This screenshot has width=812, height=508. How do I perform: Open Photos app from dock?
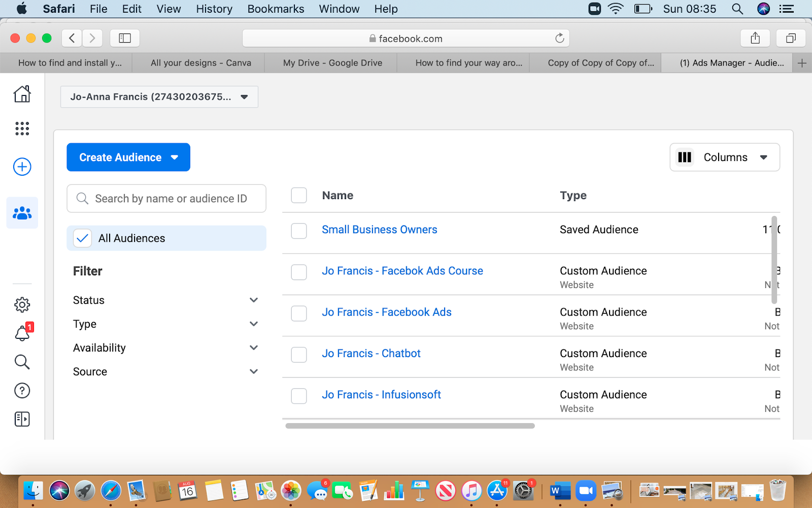291,491
